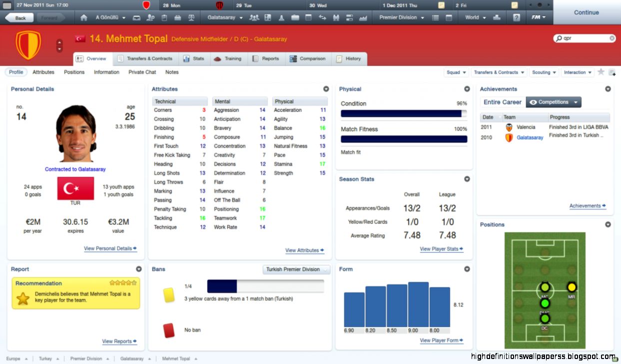
Task: Click the scales icon in manager toolbar
Action: 191,17
